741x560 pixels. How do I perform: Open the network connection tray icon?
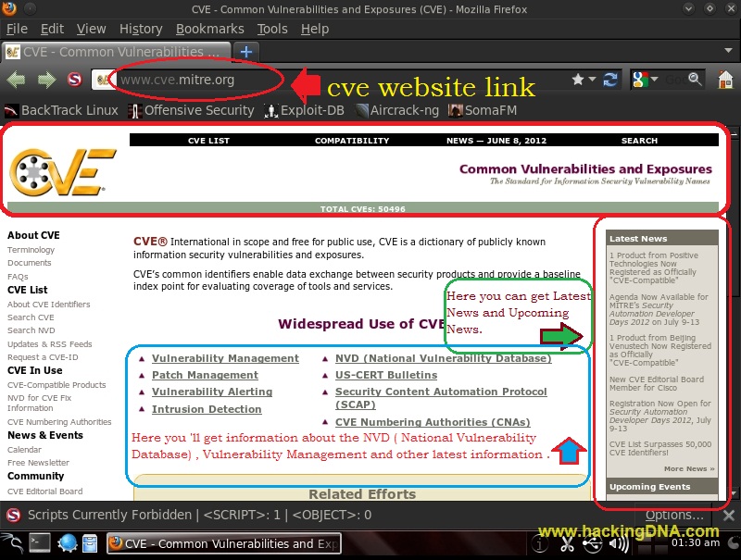coord(592,544)
